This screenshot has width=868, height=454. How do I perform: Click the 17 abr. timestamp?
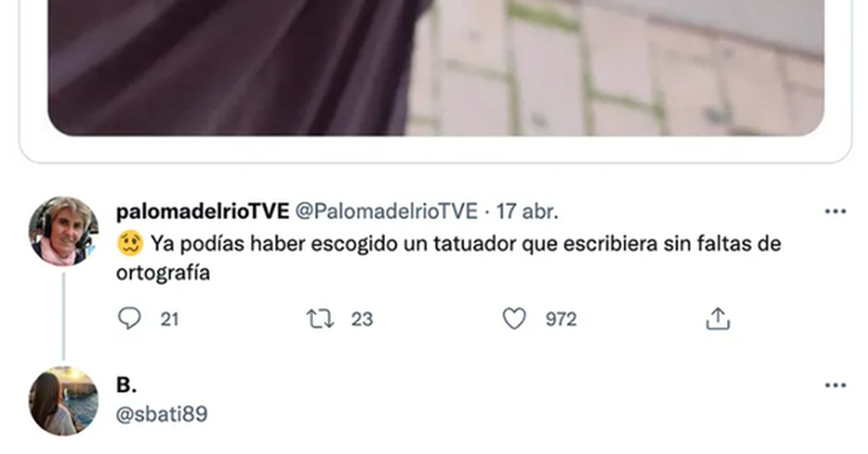pyautogui.click(x=527, y=212)
